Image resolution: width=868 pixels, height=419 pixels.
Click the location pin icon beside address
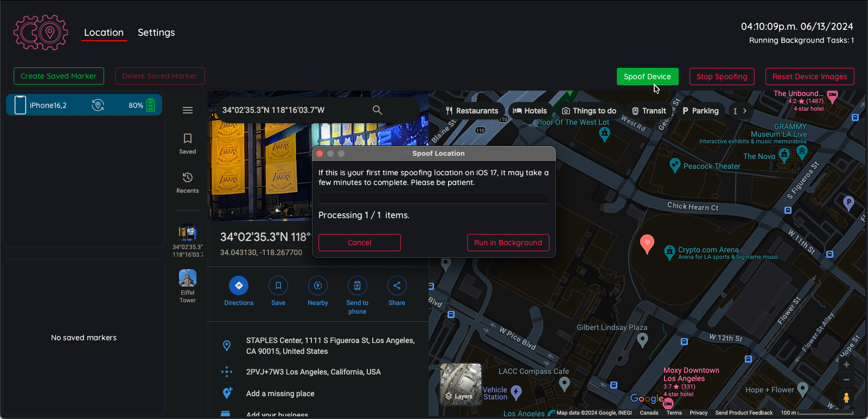[x=227, y=346]
